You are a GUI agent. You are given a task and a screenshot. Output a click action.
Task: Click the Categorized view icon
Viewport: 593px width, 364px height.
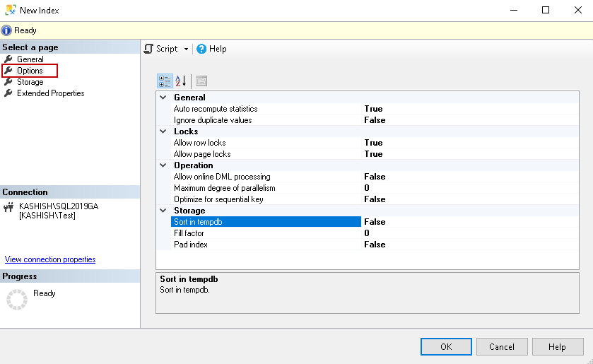pos(165,81)
